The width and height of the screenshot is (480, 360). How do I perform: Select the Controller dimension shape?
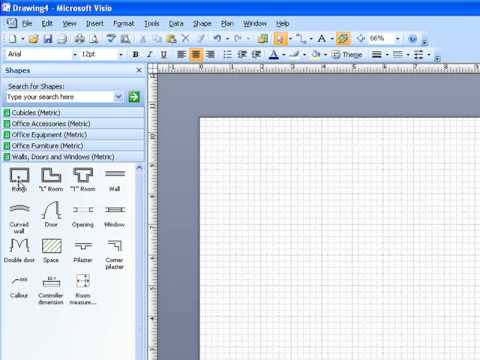coord(51,290)
